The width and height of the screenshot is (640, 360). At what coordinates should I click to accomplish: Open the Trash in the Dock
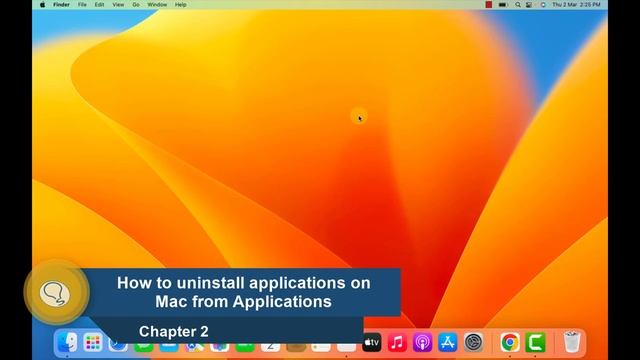click(571, 342)
